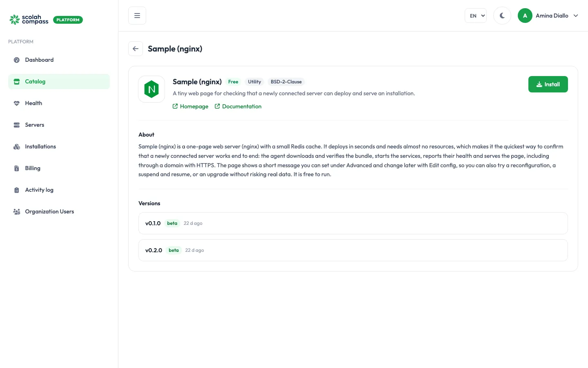This screenshot has width=588, height=368.
Task: Click the Dashboard gauge icon
Action: 17,60
